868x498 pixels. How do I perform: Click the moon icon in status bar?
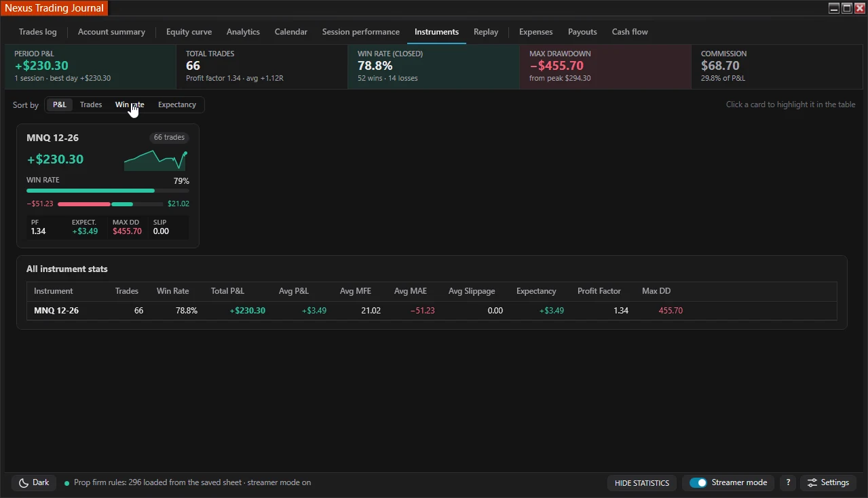click(23, 483)
